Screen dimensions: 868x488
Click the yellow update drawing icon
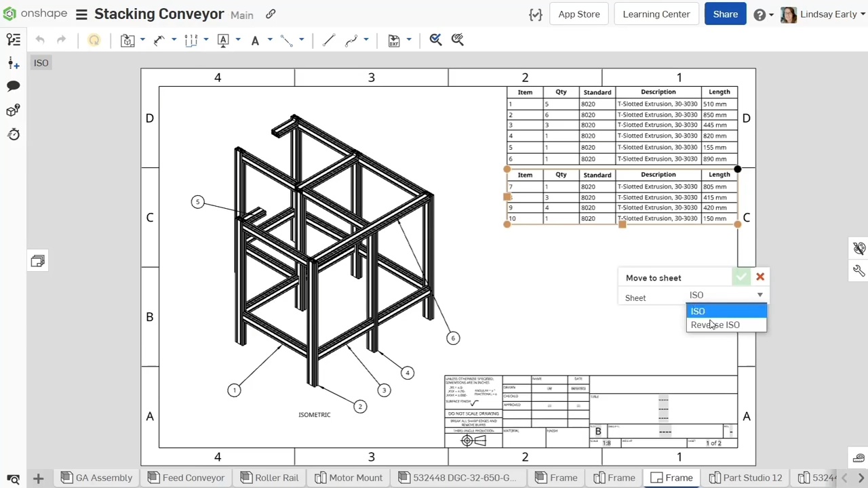click(94, 41)
